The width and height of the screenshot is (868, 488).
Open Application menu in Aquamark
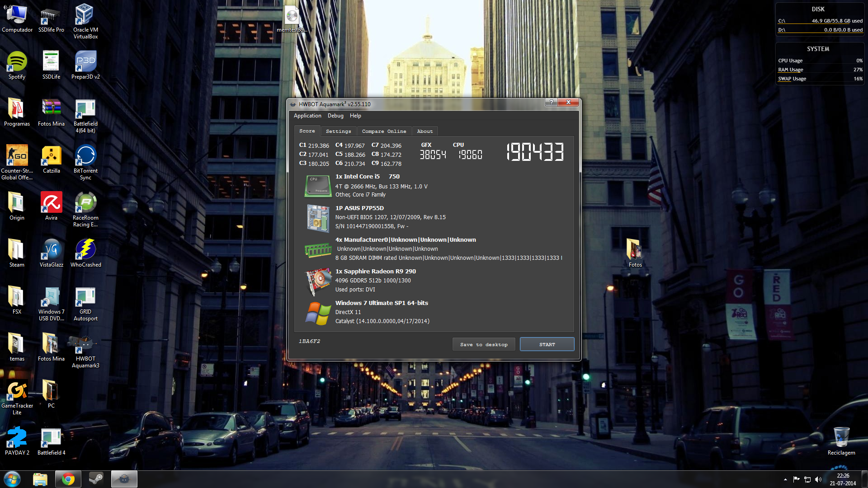pos(307,116)
